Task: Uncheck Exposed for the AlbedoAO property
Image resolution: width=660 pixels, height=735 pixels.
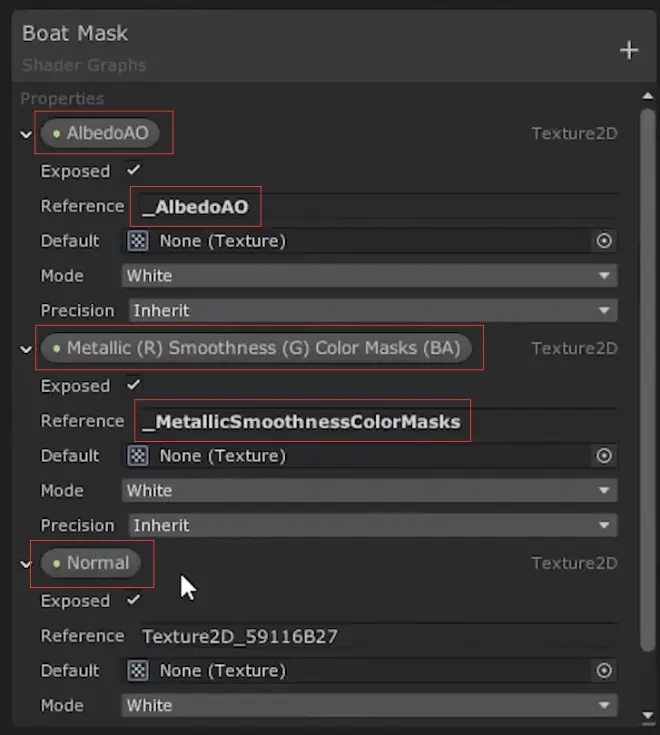Action: (134, 169)
